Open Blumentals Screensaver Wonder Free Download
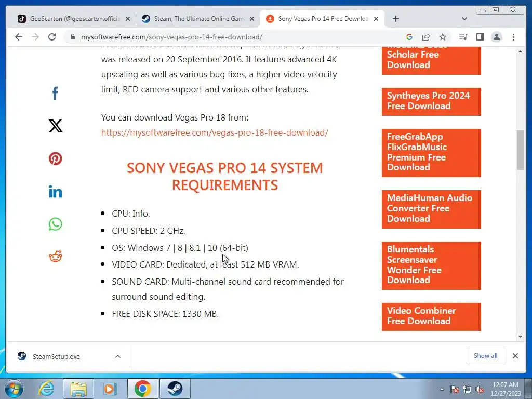532x399 pixels. (431, 265)
